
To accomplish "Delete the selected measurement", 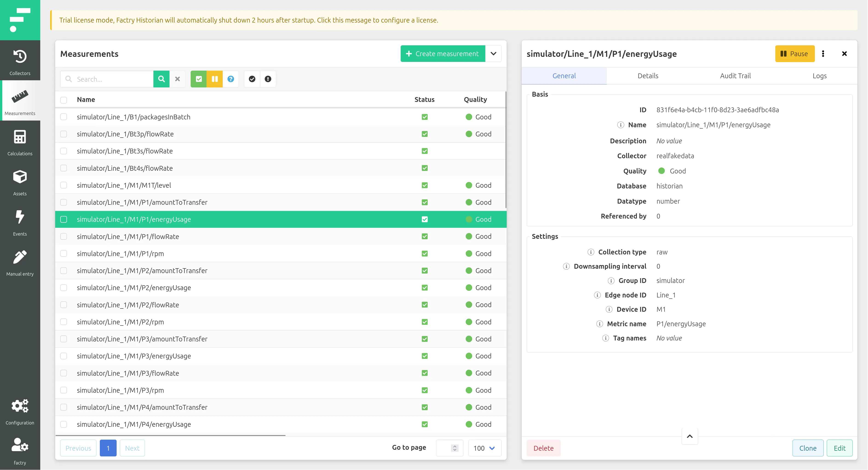I will point(543,448).
